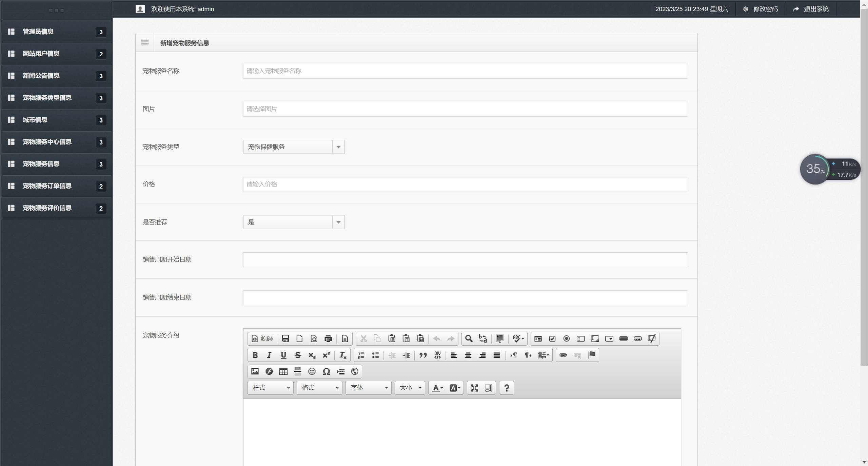The height and width of the screenshot is (466, 868).
Task: Click the print icon in editor
Action: (x=328, y=338)
